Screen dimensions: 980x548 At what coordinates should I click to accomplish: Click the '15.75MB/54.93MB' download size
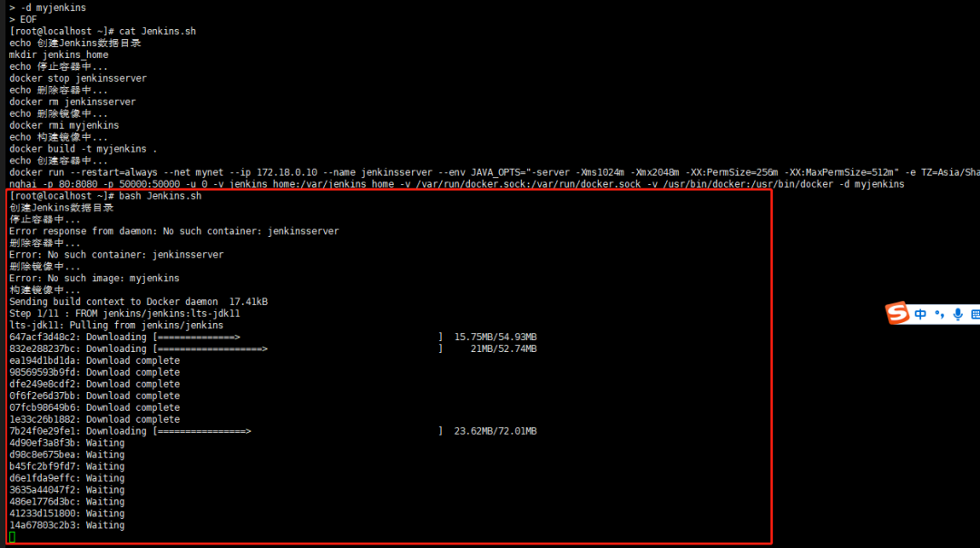tap(495, 338)
